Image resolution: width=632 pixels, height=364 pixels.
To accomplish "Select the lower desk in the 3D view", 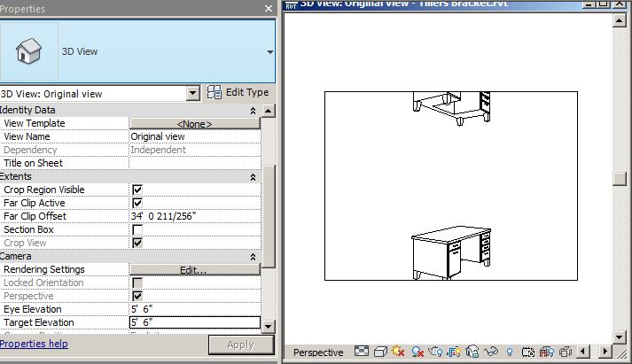I will click(x=451, y=252).
